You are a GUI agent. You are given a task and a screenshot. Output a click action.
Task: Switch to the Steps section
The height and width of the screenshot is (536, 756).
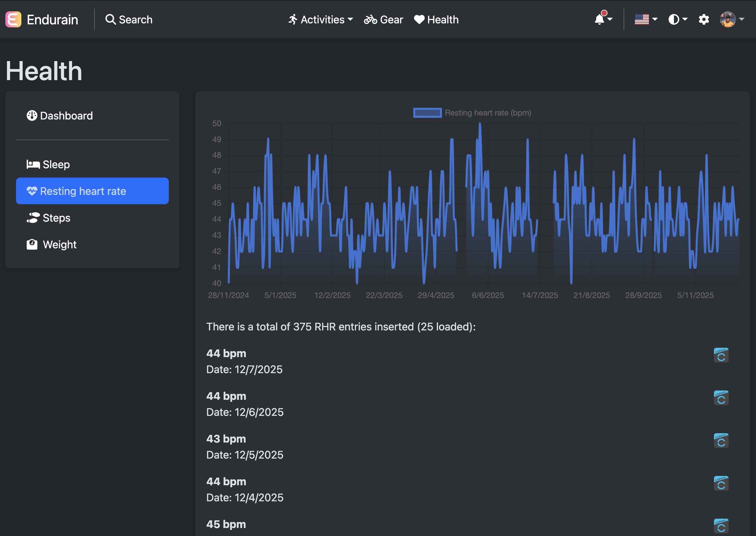coord(56,218)
